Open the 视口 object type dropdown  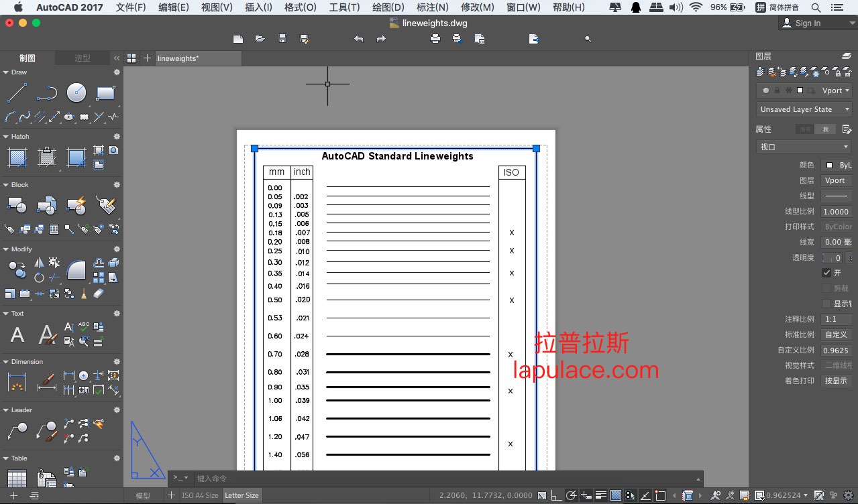(x=804, y=147)
